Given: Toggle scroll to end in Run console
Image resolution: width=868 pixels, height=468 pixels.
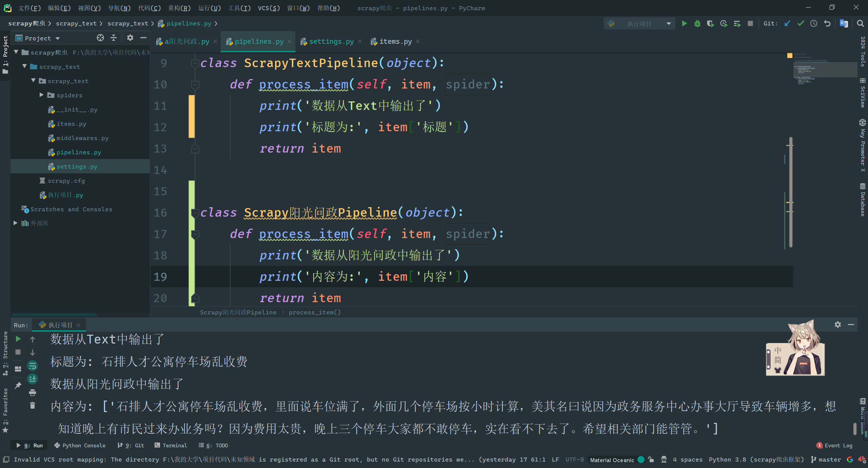Looking at the screenshot, I should [33, 379].
